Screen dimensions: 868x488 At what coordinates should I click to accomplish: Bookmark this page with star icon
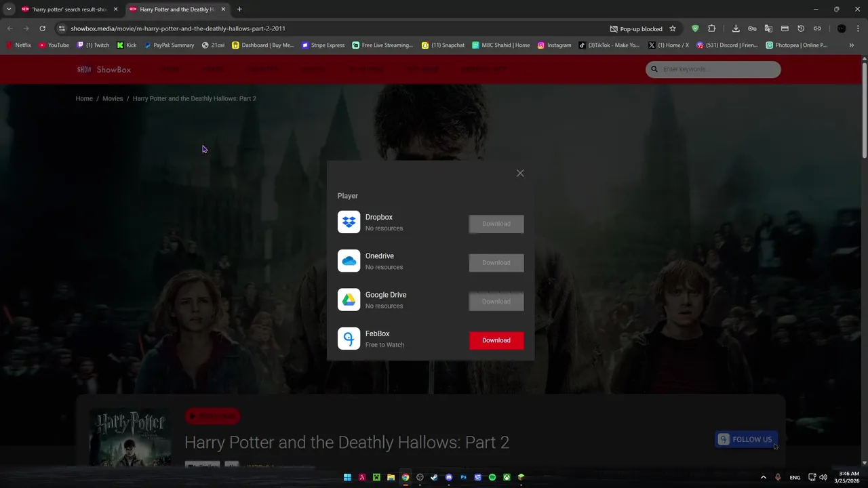click(x=673, y=28)
